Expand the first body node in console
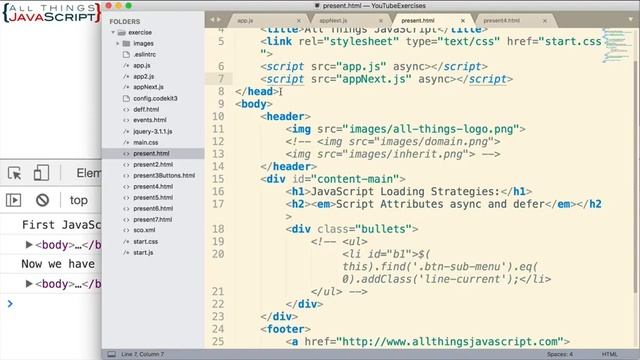Image resolution: width=640 pixels, height=360 pixels. [29, 244]
